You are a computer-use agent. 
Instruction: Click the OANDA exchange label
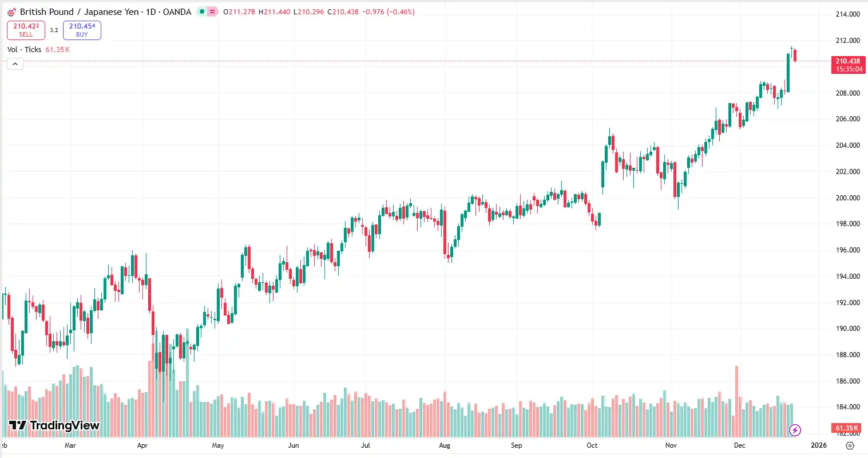(176, 11)
